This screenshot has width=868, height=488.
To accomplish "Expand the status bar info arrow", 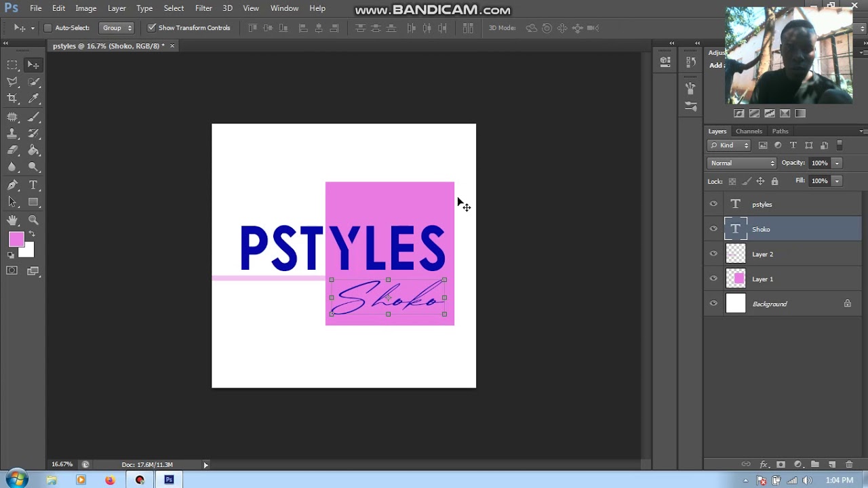I will pos(205,465).
